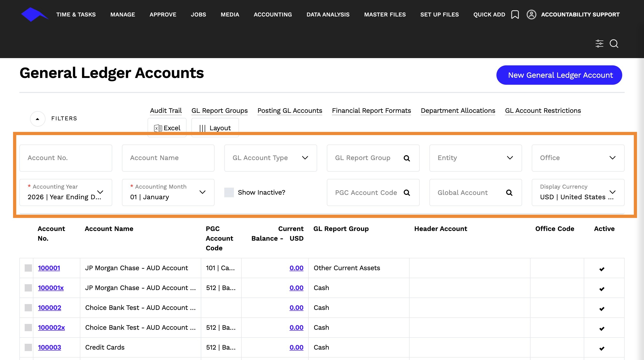Open account number 100001x link
Screen dimensions: 644x360
(51, 288)
